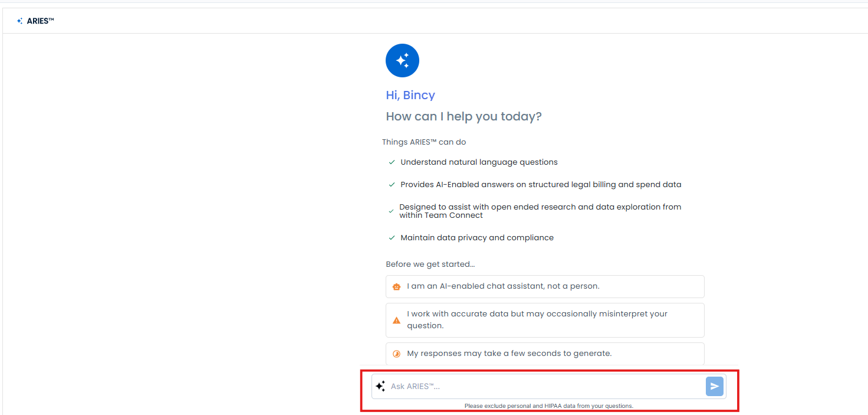Click 'Things ARIES™ can do' label
Viewport: 868px width, 415px height.
(424, 142)
